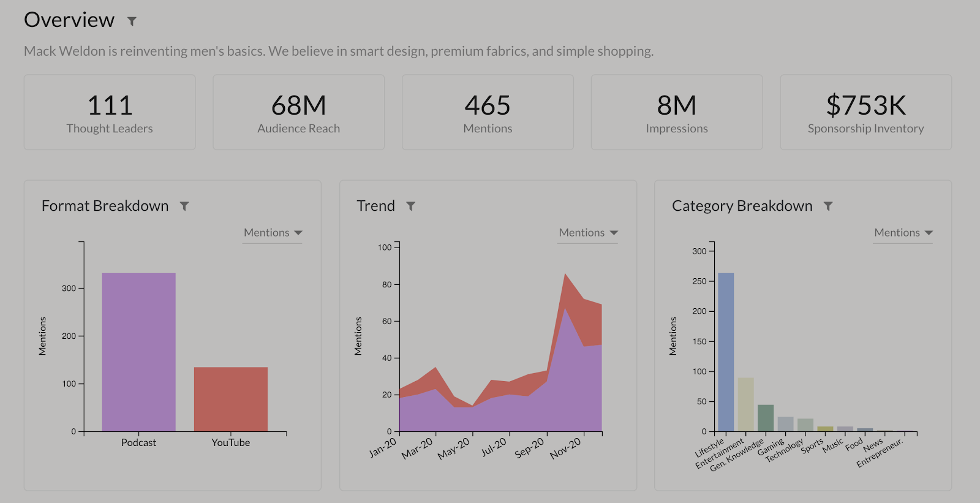This screenshot has height=503, width=980.
Task: Click the Mack Weldon description text
Action: click(x=339, y=51)
